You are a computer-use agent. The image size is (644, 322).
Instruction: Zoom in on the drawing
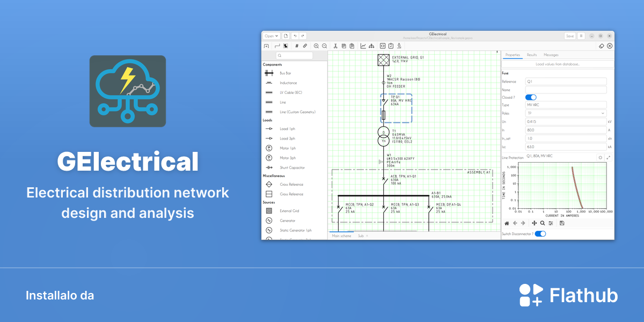(x=316, y=46)
